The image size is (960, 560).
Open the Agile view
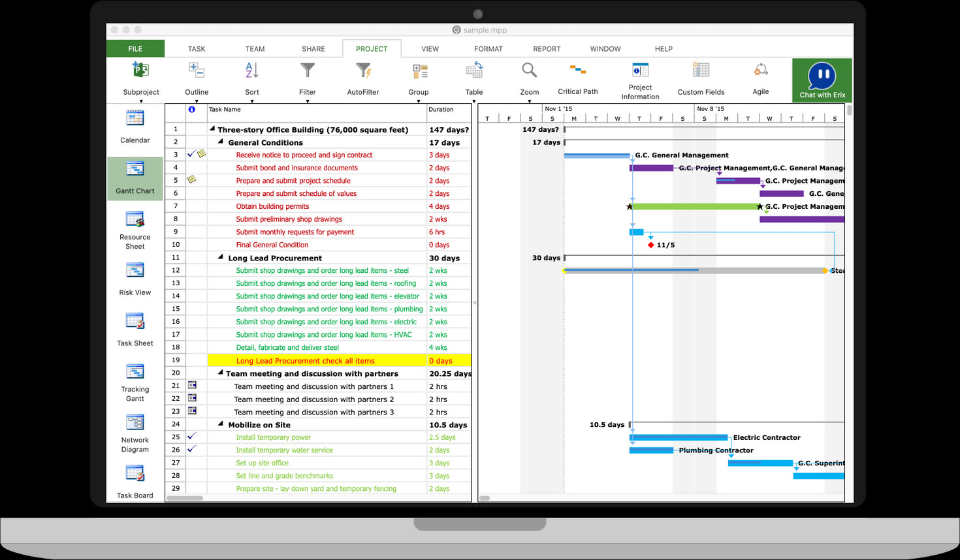(x=760, y=78)
